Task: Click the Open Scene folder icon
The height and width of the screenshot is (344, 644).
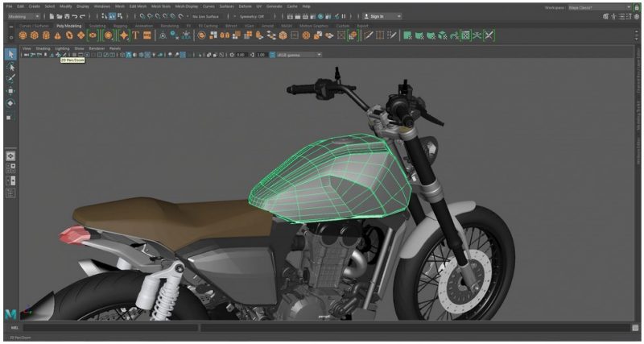Action: click(x=60, y=16)
